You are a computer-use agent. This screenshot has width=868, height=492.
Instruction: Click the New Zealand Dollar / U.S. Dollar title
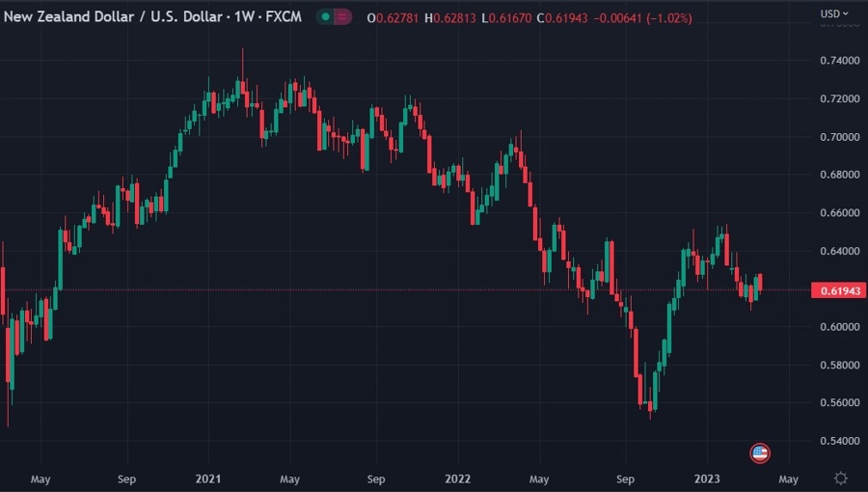[x=113, y=17]
